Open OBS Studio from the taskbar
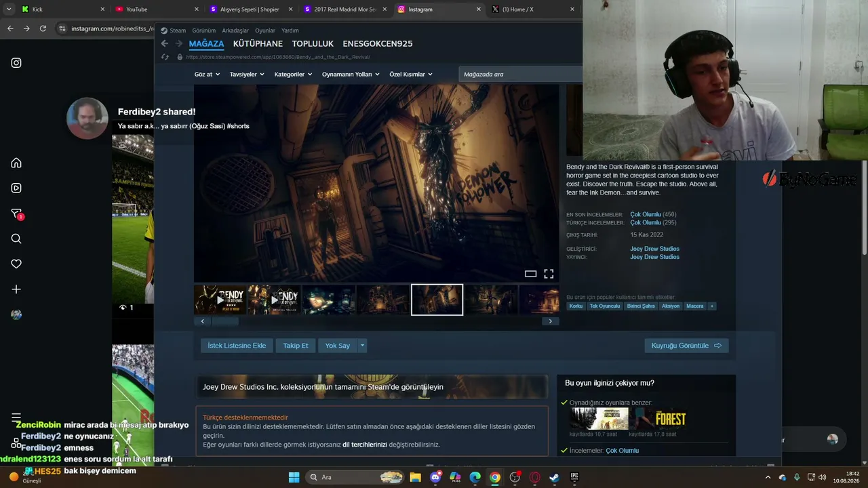This screenshot has width=868, height=488. [515, 477]
